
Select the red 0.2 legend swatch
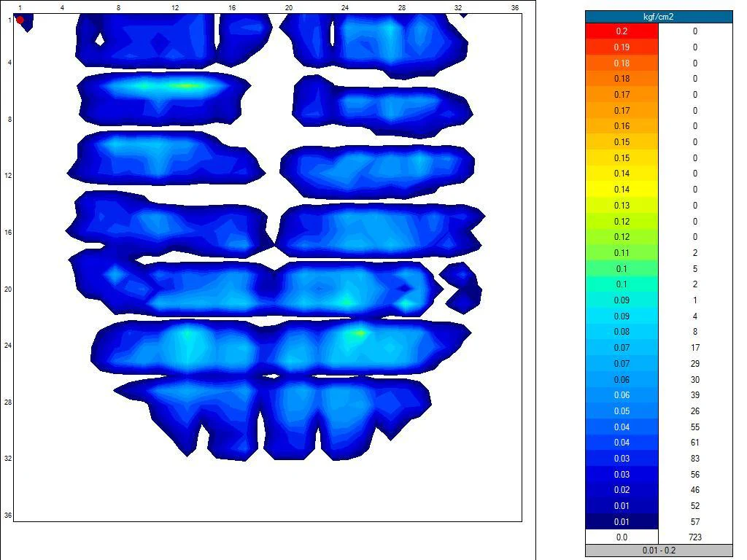pos(622,31)
